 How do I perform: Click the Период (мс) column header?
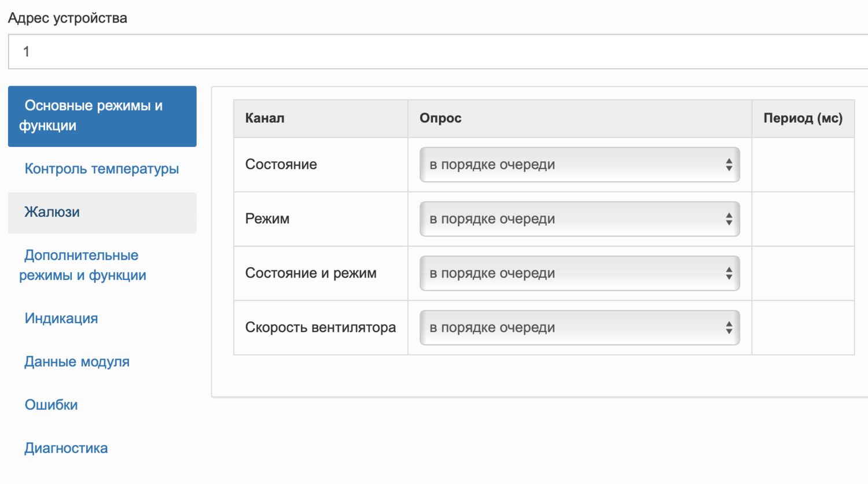[803, 118]
